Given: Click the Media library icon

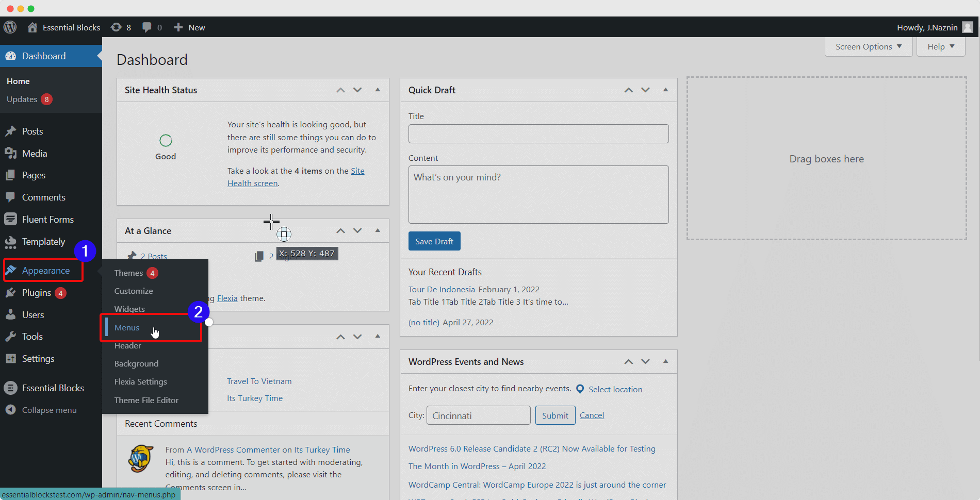Looking at the screenshot, I should tap(11, 153).
